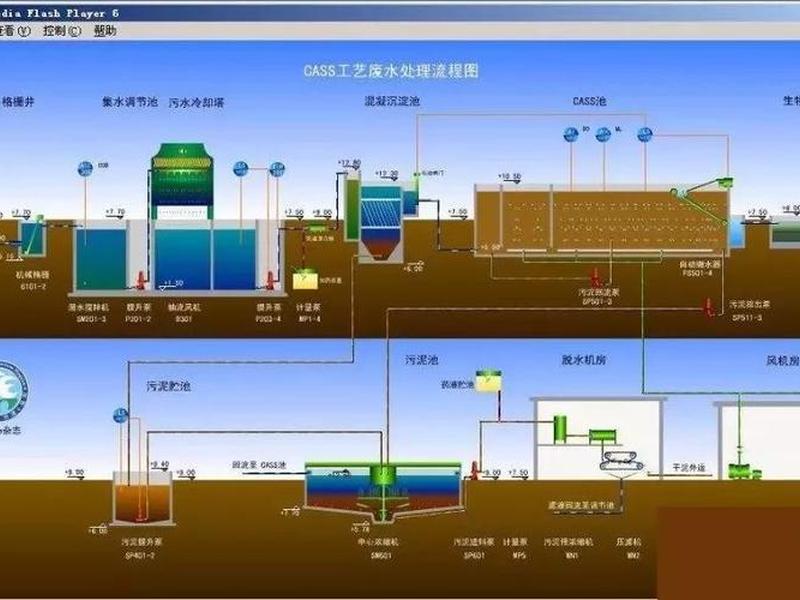Screen dimensions: 800x600
Task: Click the 污泥进料泵 label
Action: [x=474, y=542]
